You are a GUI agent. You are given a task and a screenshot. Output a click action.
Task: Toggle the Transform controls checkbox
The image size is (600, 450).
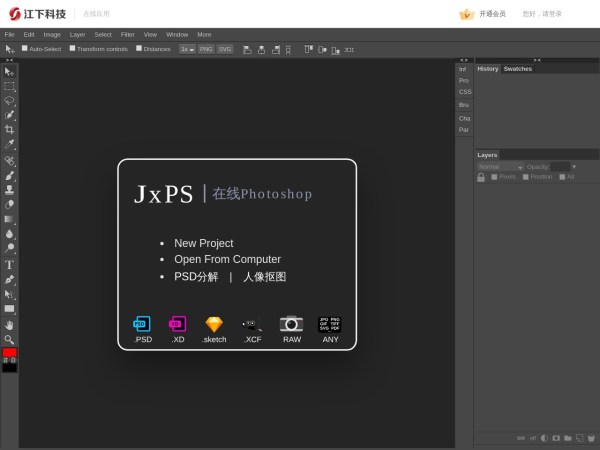click(x=72, y=48)
